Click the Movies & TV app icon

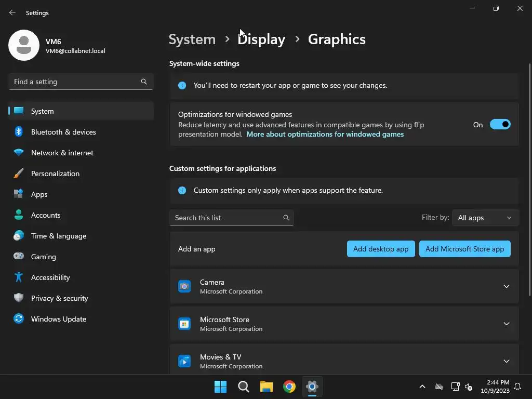pos(184,361)
